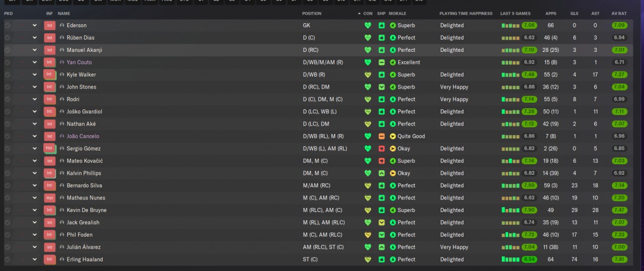Click João Cancelo's orange sharpness icon

(382, 136)
